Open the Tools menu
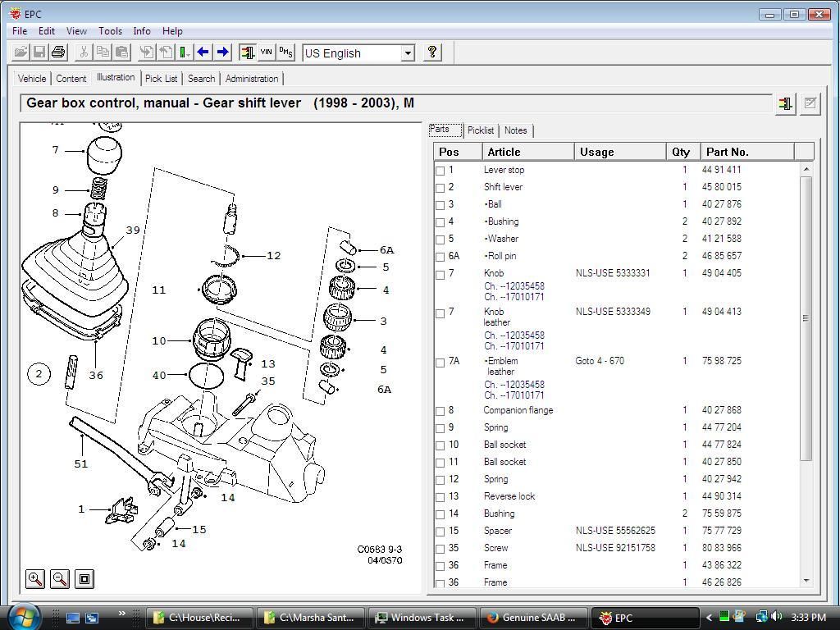The image size is (840, 630). [x=110, y=30]
